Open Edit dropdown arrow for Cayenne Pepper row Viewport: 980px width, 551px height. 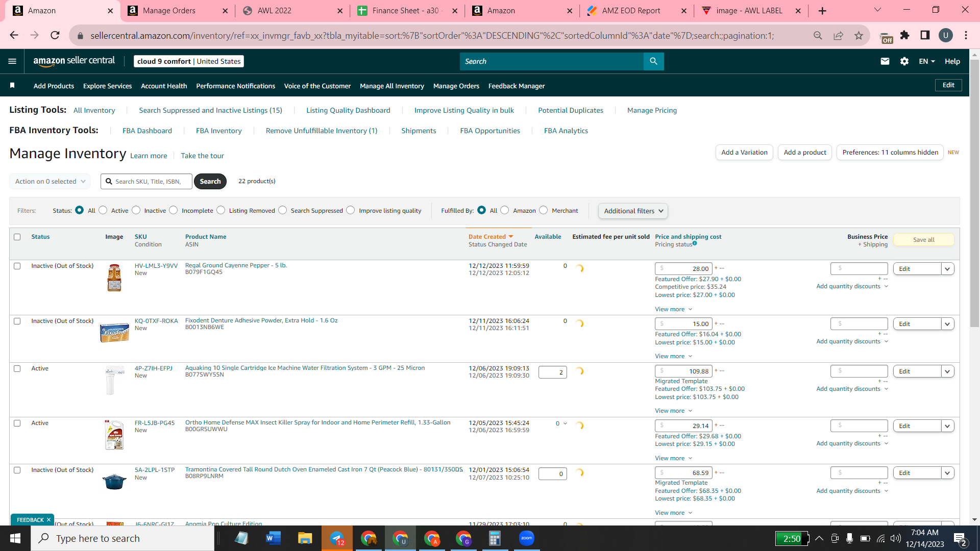(x=948, y=269)
